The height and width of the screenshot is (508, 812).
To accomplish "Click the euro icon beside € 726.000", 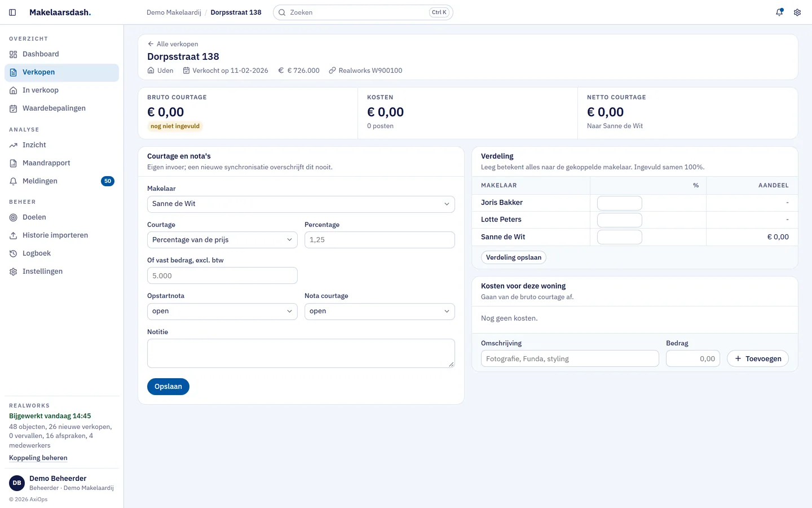I will 281,71.
